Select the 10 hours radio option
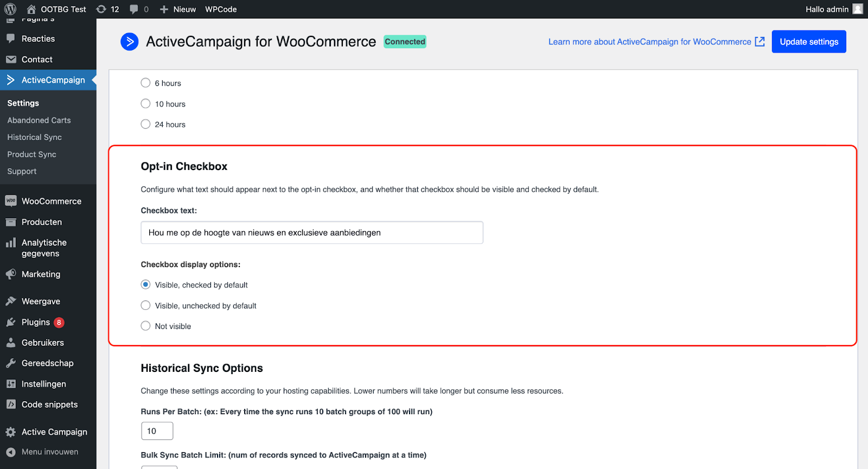 [145, 103]
